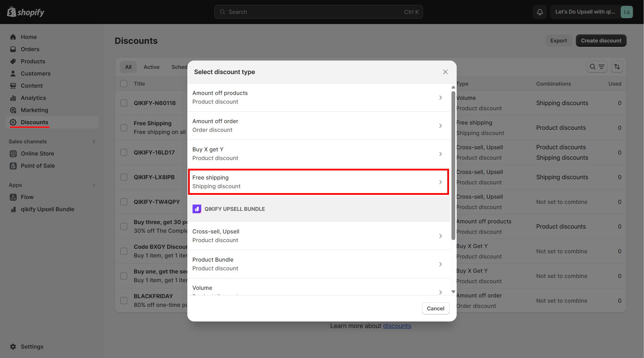Choose Free shipping discount type
Image resolution: width=644 pixels, height=358 pixels.
[318, 182]
